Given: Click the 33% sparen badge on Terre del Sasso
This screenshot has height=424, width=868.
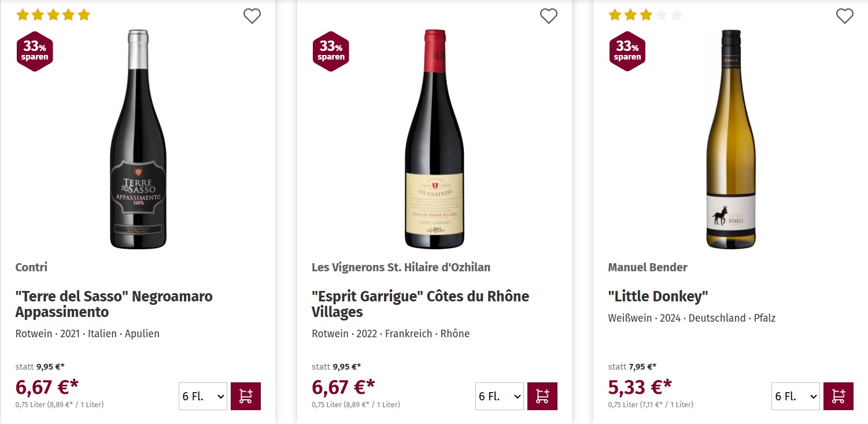Looking at the screenshot, I should [35, 51].
